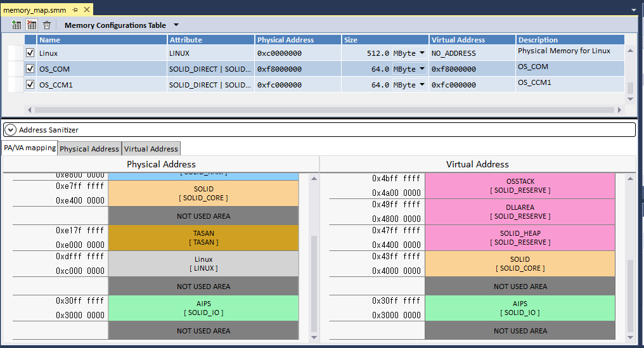Open the document list arrow at top right

pyautogui.click(x=634, y=10)
